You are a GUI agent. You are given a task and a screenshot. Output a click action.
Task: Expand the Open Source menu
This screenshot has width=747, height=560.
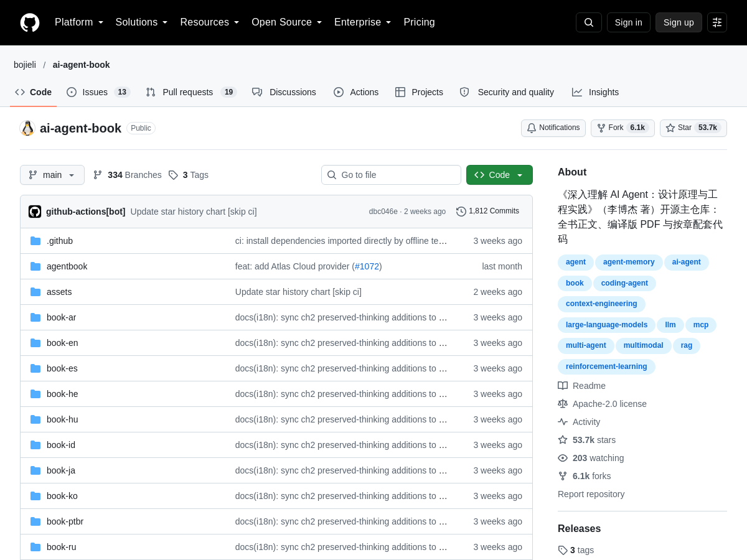(287, 22)
